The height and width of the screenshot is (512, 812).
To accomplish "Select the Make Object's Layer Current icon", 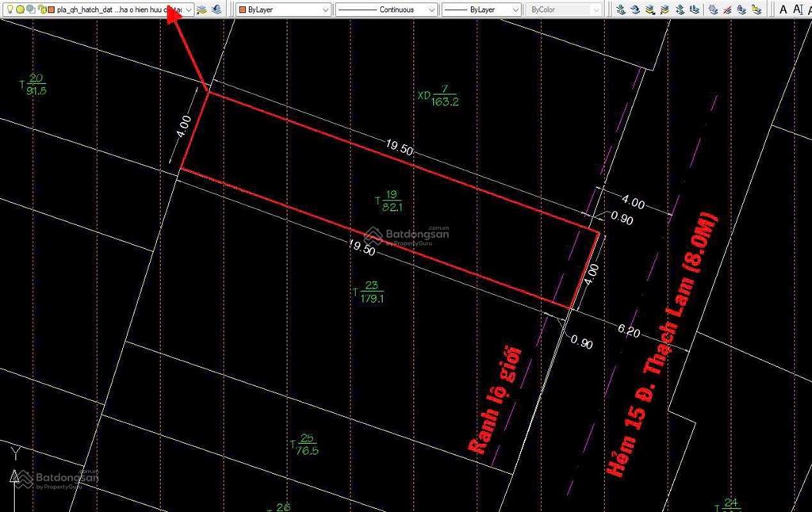I will click(622, 9).
